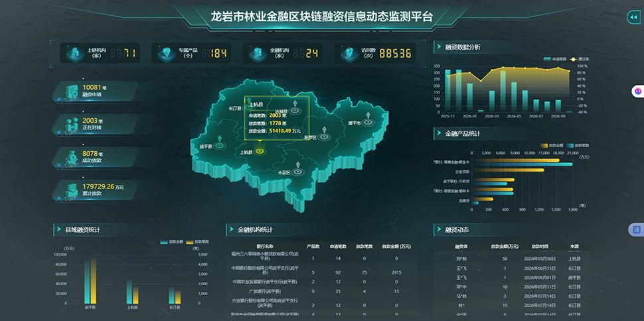The height and width of the screenshot is (321, 644).
Task: Toggle 通过率 legend in 融资数据分析 chart
Action: (x=580, y=59)
